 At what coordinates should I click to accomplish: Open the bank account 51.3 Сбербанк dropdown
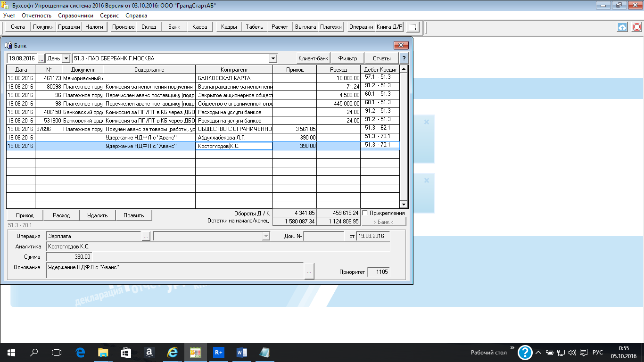[272, 58]
